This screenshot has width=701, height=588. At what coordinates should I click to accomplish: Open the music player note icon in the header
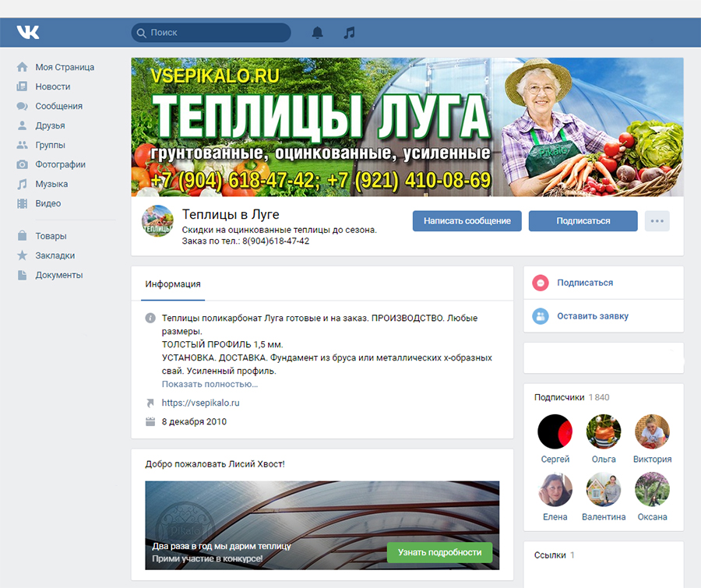click(x=349, y=33)
